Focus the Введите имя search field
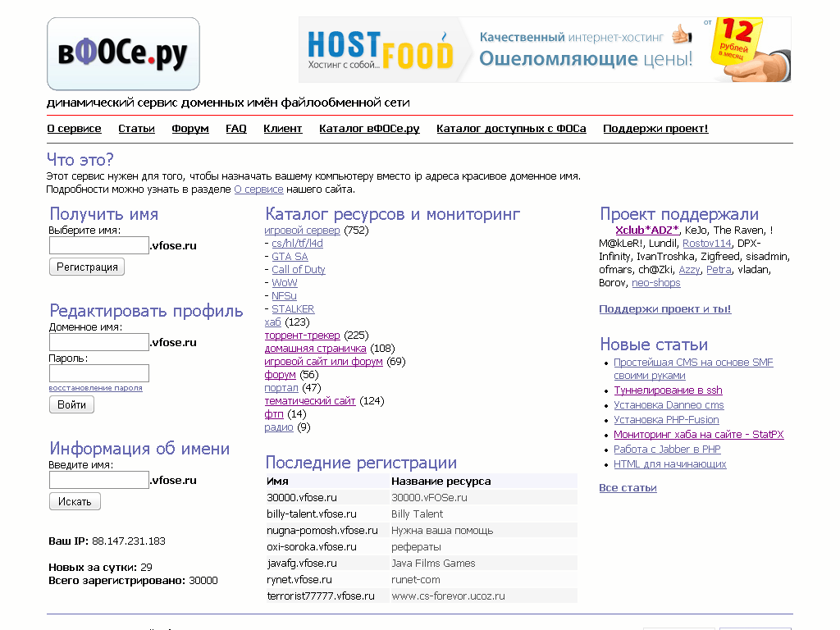840x630 pixels. coord(98,480)
